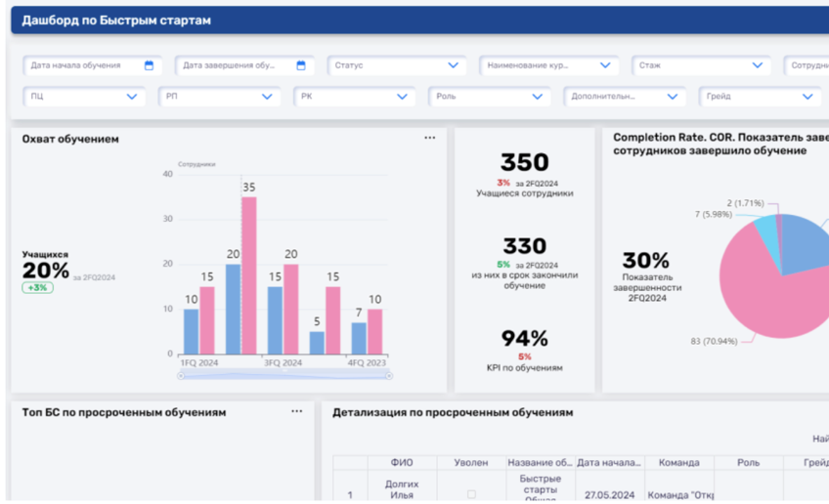Viewport: 829px width, 504px height.
Task: Open calendar icon in Дата завершения field
Action: 301,65
